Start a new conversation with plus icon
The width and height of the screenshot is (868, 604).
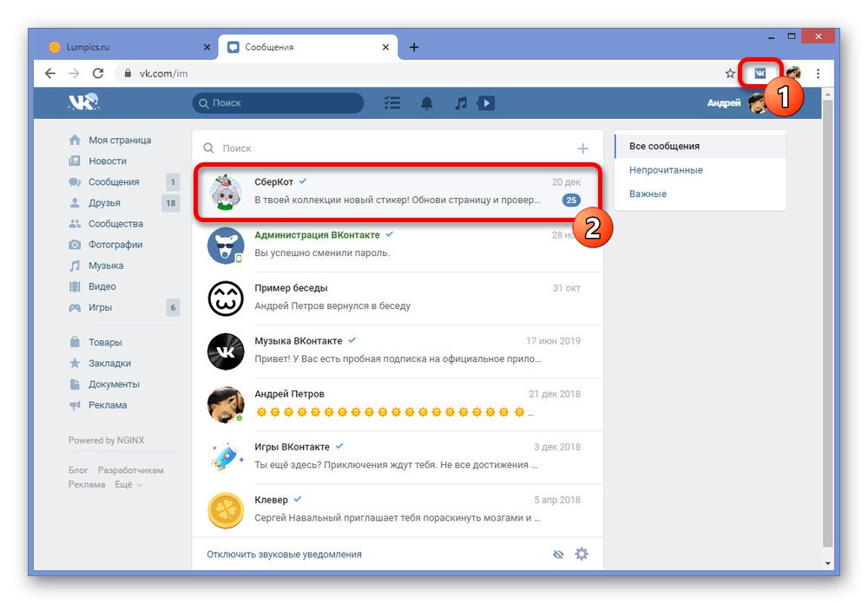583,148
